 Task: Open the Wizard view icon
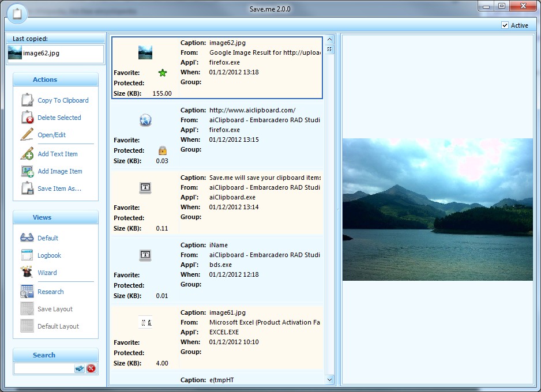[27, 273]
